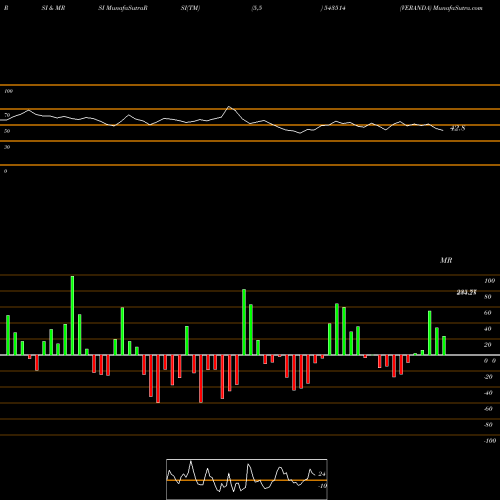
Task: Open the mini oscillator thumbnail chart
Action: (247, 479)
